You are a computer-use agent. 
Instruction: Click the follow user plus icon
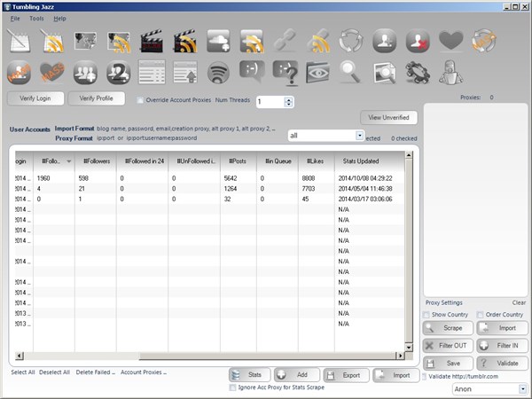[x=385, y=41]
